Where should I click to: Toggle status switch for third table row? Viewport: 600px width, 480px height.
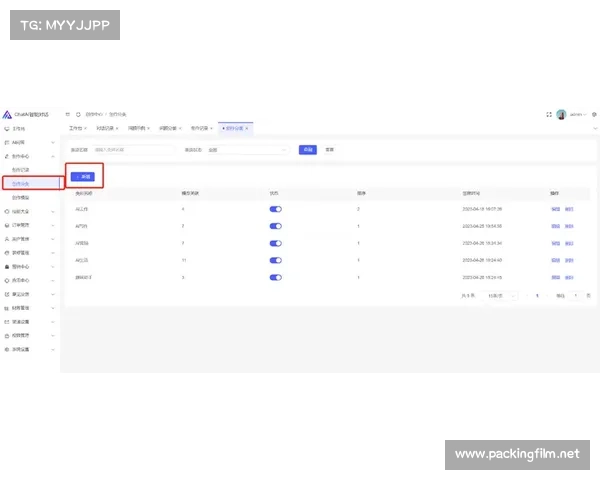click(x=276, y=243)
